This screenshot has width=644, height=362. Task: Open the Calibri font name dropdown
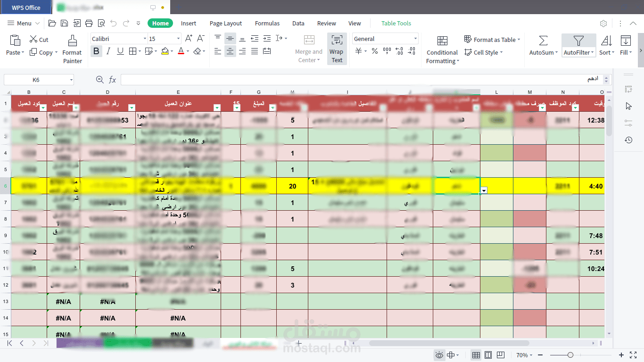145,39
